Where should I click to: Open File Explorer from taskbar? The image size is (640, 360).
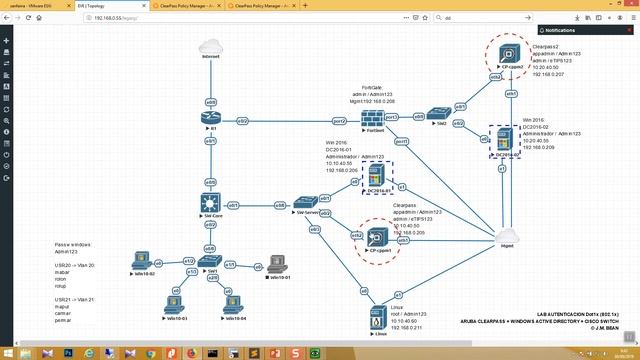point(26,353)
